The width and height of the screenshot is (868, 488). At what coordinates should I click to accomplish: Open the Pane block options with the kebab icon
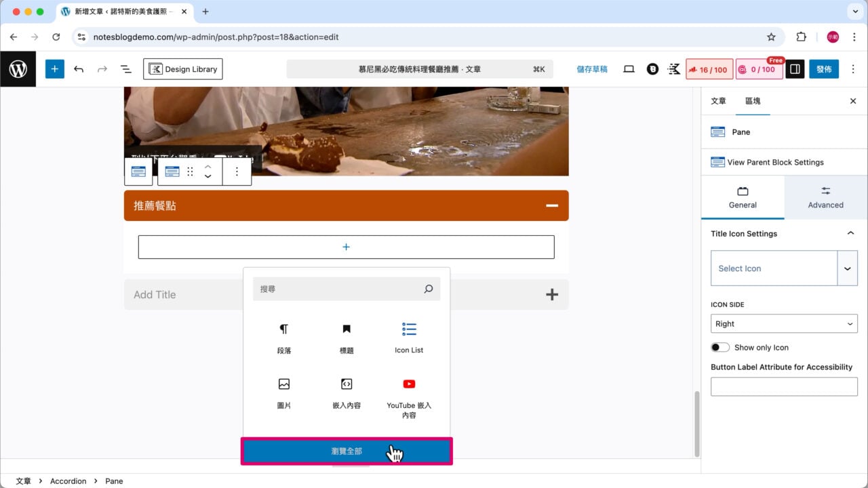coord(237,171)
